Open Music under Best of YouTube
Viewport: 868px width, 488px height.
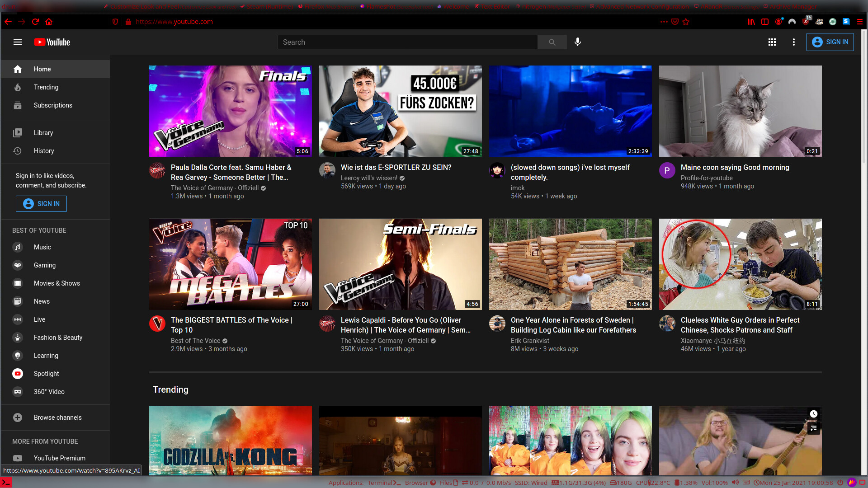point(55,247)
